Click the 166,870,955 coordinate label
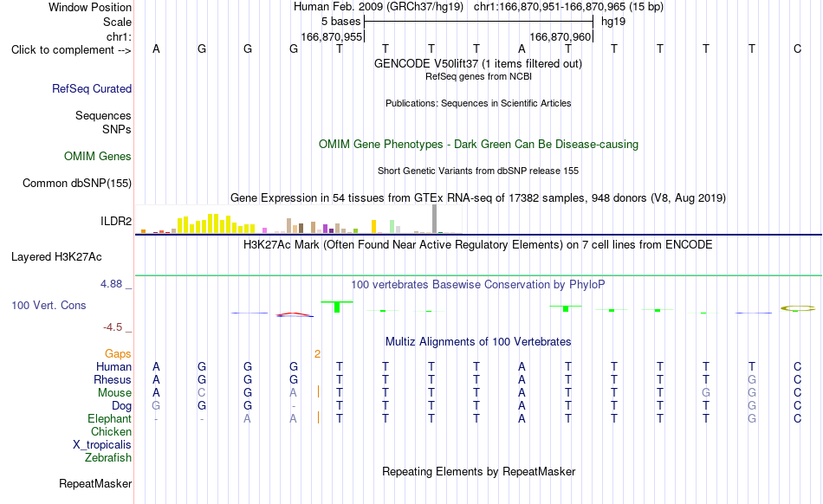 pyautogui.click(x=332, y=36)
